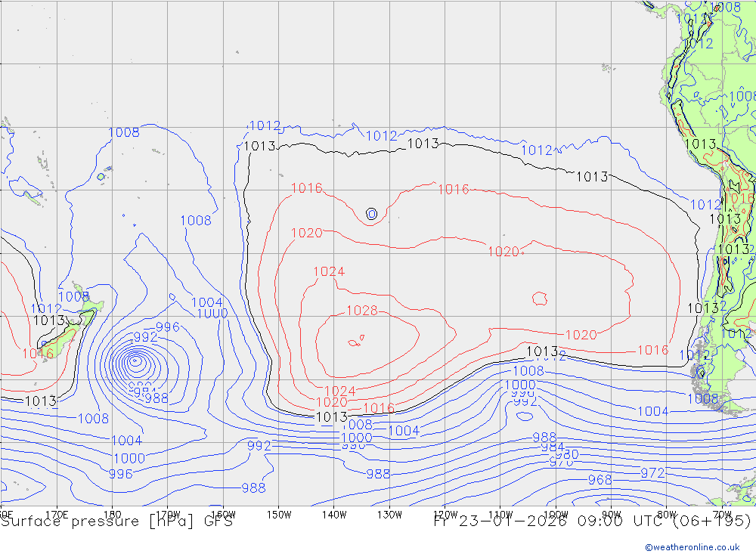
Task: Click the 170E longitude axis label
Action: pyautogui.click(x=57, y=515)
